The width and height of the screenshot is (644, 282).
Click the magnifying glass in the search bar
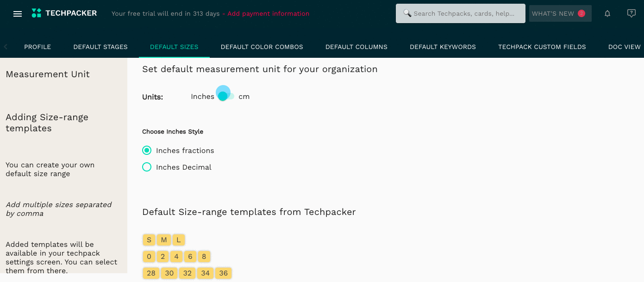point(407,13)
